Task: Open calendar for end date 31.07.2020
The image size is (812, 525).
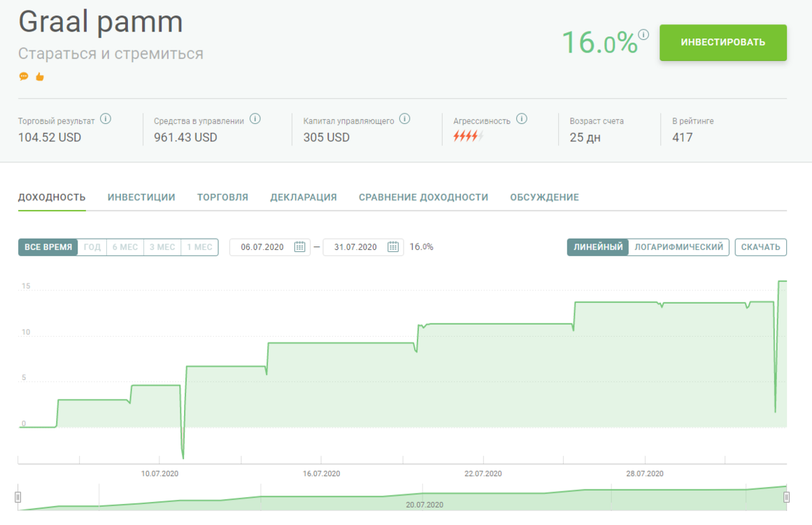Action: point(393,246)
